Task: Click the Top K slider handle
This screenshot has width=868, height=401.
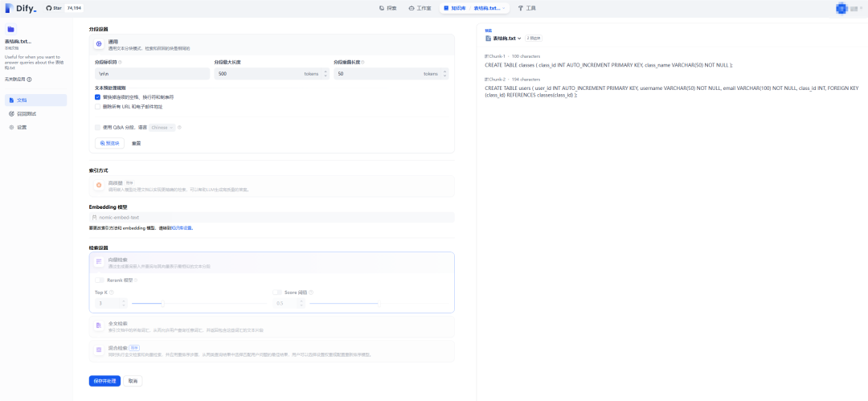Action: (162, 303)
